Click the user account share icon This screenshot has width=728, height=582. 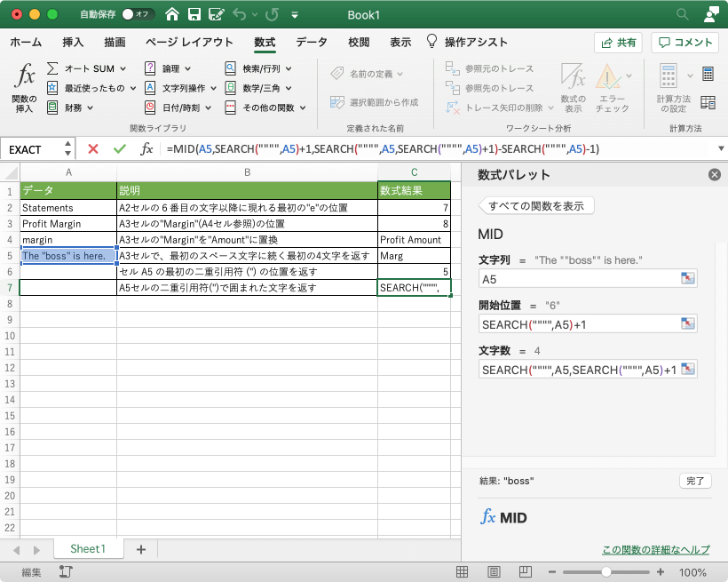pos(711,14)
